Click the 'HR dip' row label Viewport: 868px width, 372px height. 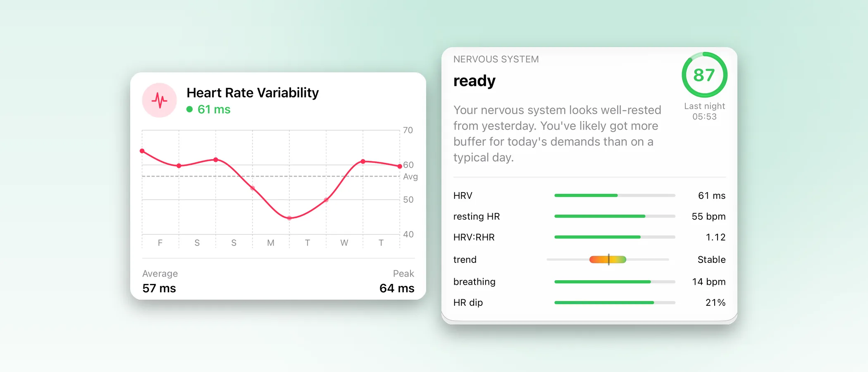click(468, 303)
